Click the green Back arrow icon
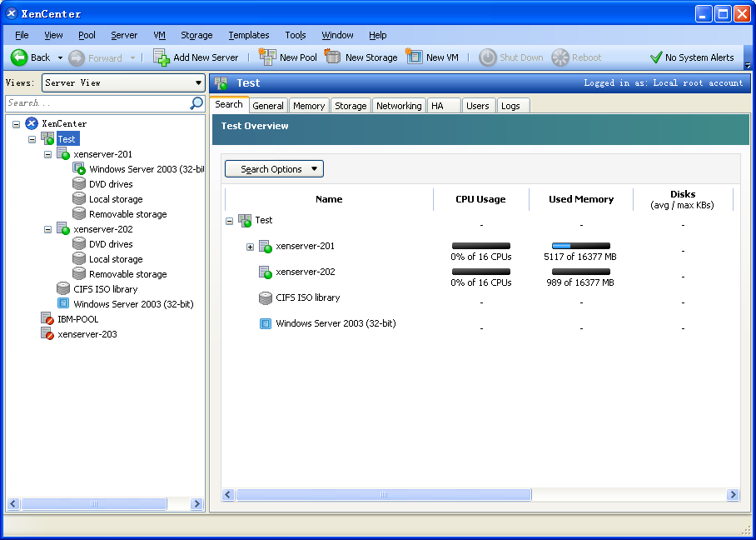 19,57
